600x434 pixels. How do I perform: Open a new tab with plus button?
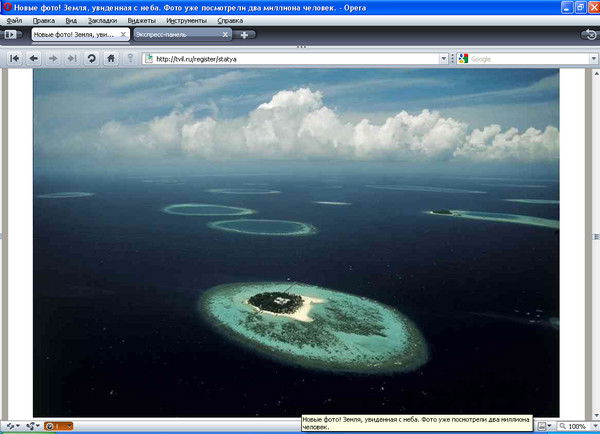click(246, 35)
